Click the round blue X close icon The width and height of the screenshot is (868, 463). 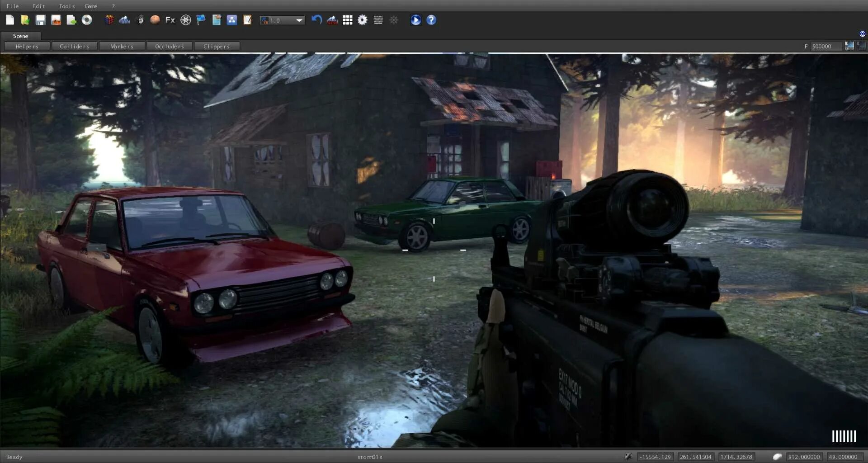862,34
